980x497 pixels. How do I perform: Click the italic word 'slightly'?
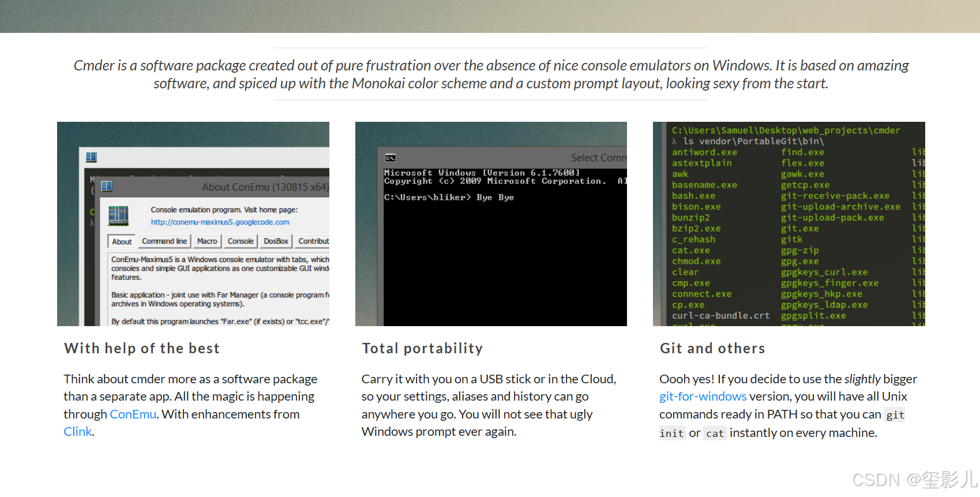point(862,379)
